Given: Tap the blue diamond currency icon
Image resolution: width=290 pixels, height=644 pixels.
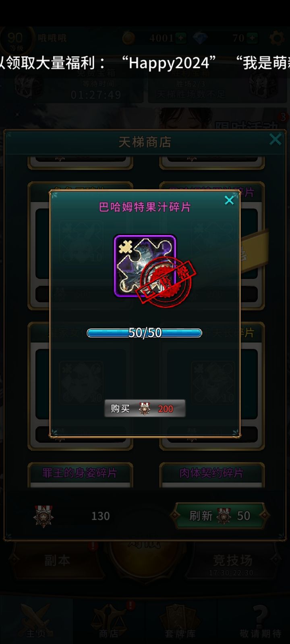Looking at the screenshot, I should click(x=200, y=38).
